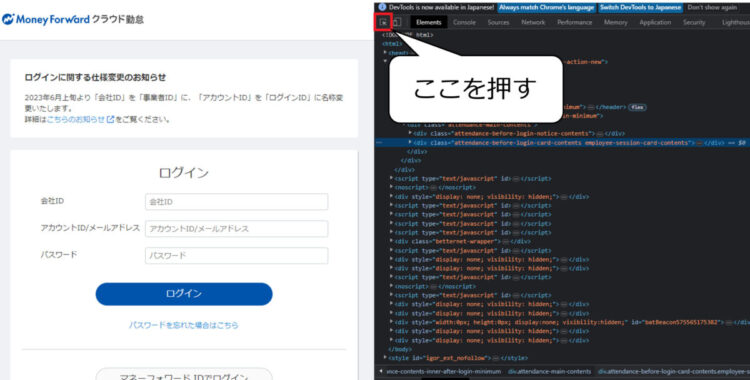This screenshot has height=380, width=750.
Task: Click the ログイン heading above the form
Action: click(x=184, y=173)
